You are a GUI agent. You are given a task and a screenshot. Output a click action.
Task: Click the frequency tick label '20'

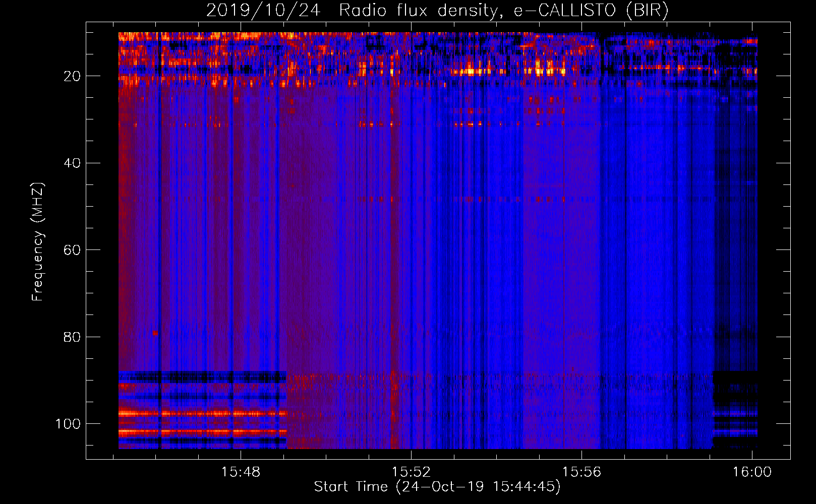pos(72,76)
